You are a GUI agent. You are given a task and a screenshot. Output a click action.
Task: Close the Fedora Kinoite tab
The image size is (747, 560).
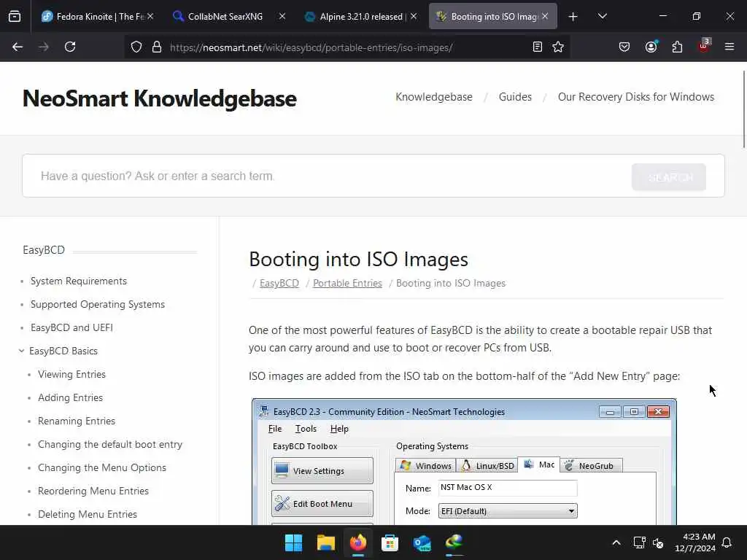pos(150,16)
